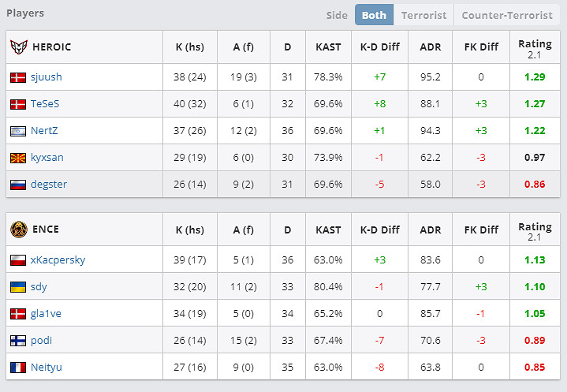Switch to Terrorist side stats
This screenshot has width=567, height=392.
click(423, 15)
